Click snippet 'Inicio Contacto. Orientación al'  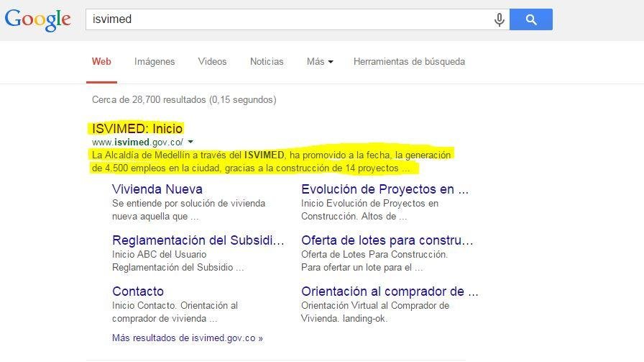pyautogui.click(x=175, y=305)
